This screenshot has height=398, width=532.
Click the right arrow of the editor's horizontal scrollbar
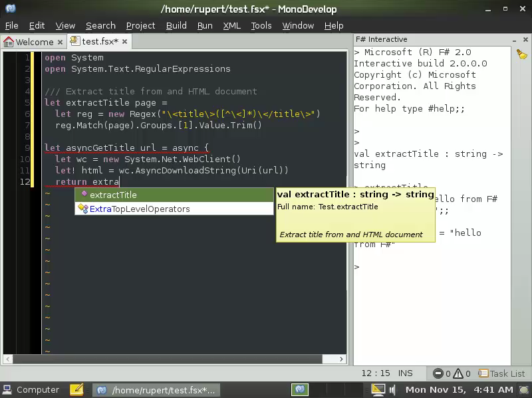[x=341, y=359]
